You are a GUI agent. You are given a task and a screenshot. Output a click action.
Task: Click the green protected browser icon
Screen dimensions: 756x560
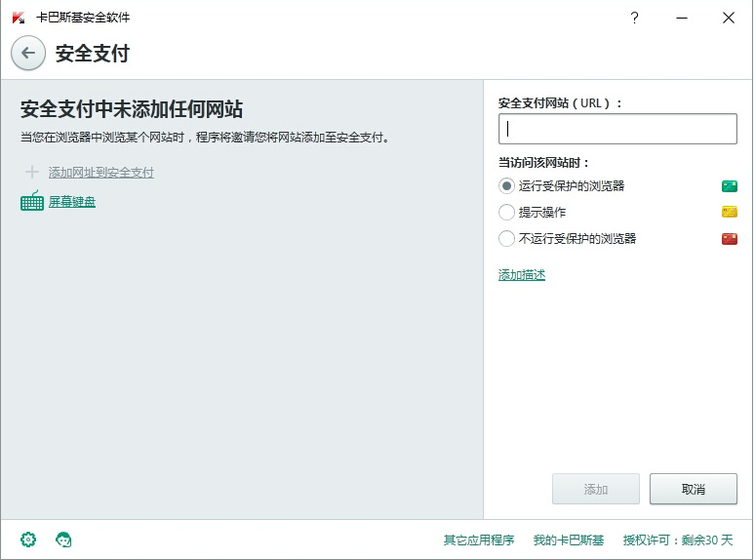(x=729, y=185)
